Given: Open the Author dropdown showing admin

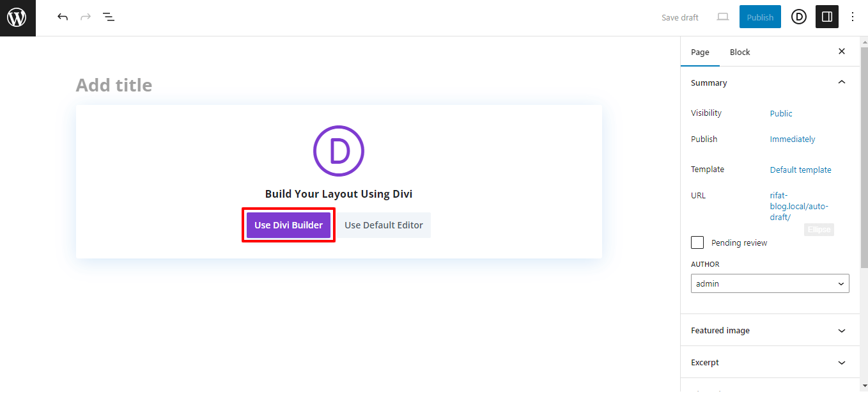Looking at the screenshot, I should tap(770, 283).
